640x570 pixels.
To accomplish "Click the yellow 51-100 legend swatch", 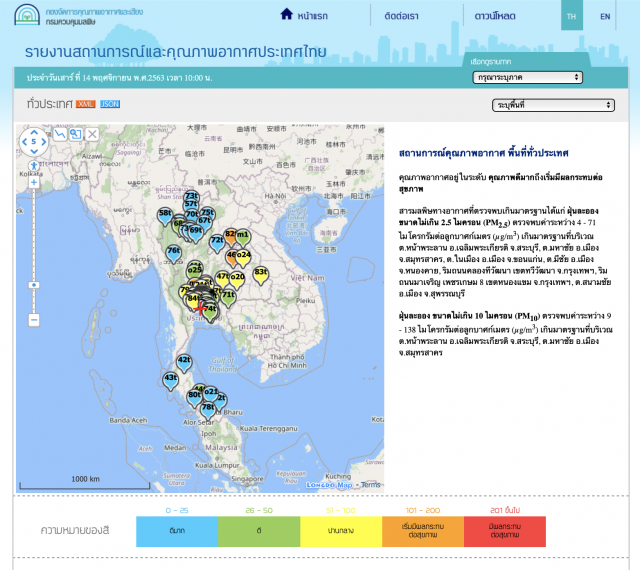I will pyautogui.click(x=341, y=531).
